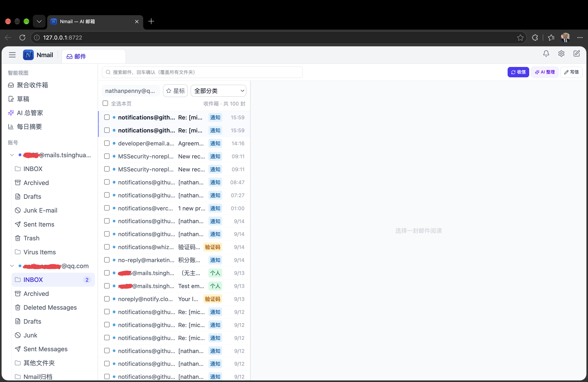Screen dimensions: 588x382
Task: Toggle 全选本页 select-all checkbox
Action: click(105, 103)
